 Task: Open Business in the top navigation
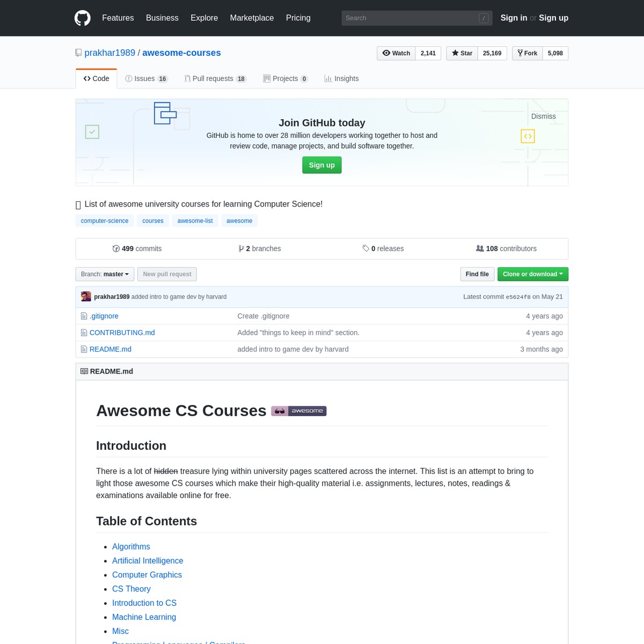click(162, 18)
